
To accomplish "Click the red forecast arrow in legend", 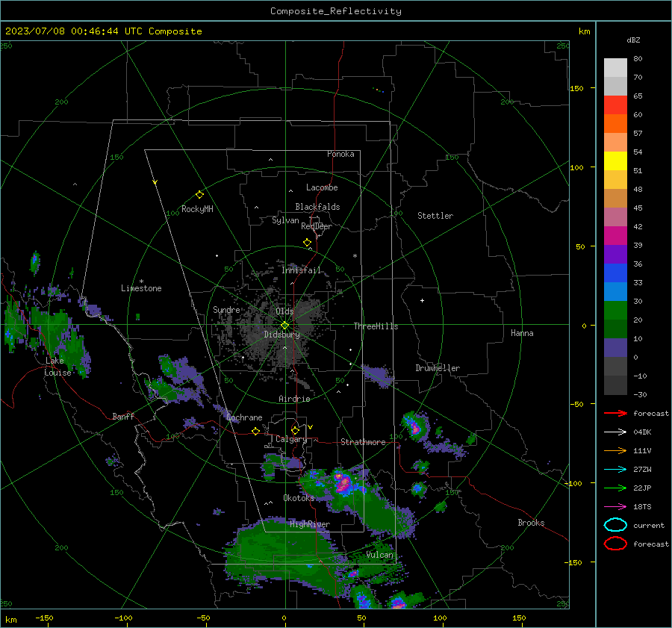I will tap(615, 413).
